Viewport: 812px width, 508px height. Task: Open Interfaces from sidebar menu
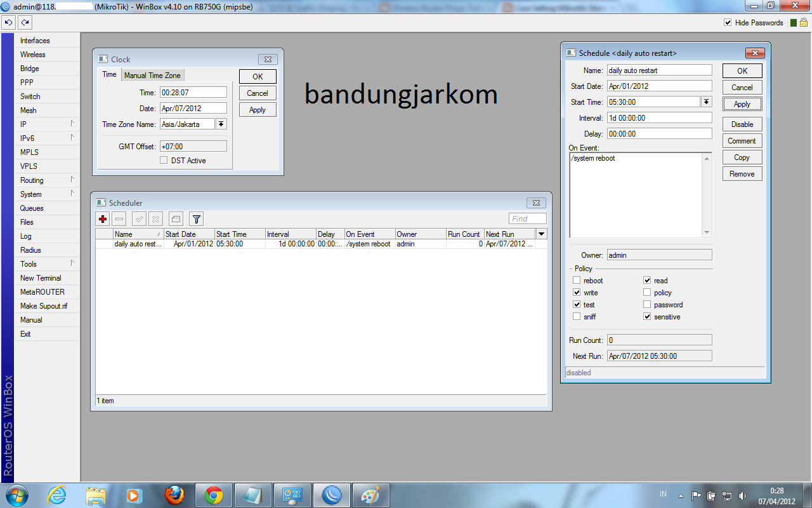coord(48,41)
